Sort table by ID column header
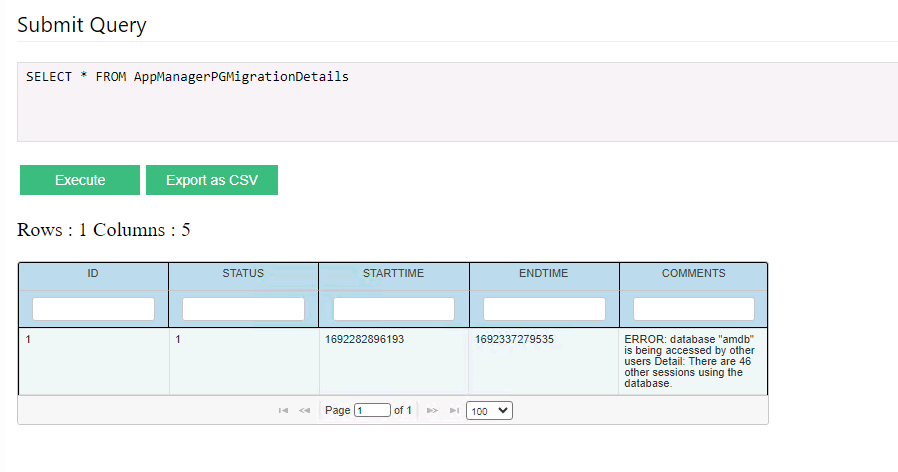Image resolution: width=898 pixels, height=472 pixels. (x=93, y=273)
